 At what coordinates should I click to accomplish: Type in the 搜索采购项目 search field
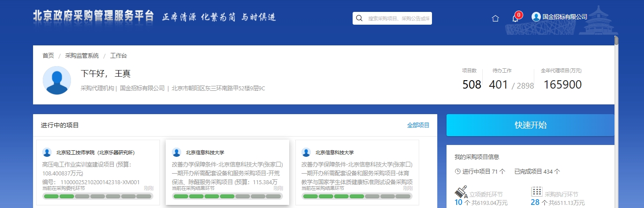(x=399, y=19)
